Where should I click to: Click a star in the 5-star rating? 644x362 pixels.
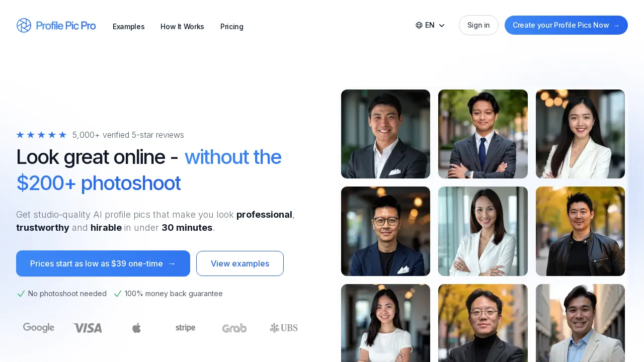coord(20,135)
